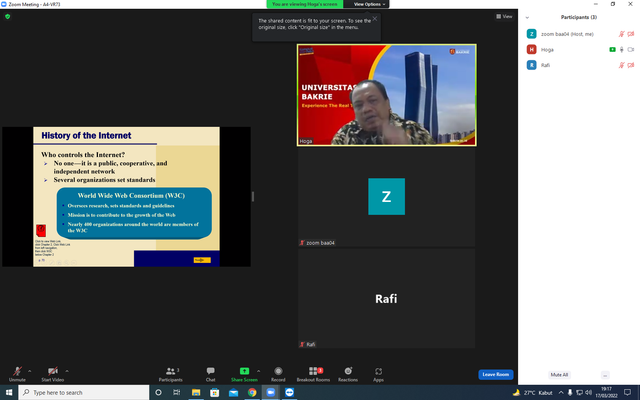Viewport: 640px width, 400px height.
Task: Click muted mic icon for zoom baa04
Action: 621,34
